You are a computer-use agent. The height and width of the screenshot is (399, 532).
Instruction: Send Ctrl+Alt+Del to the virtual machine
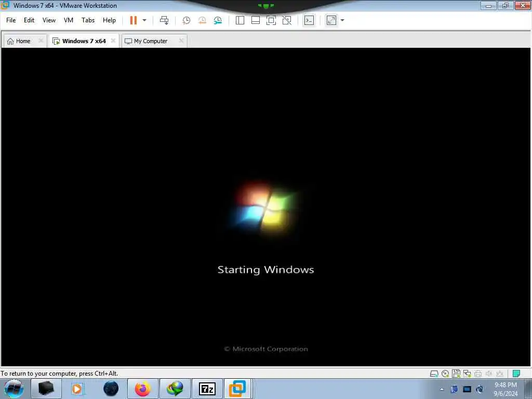point(164,20)
